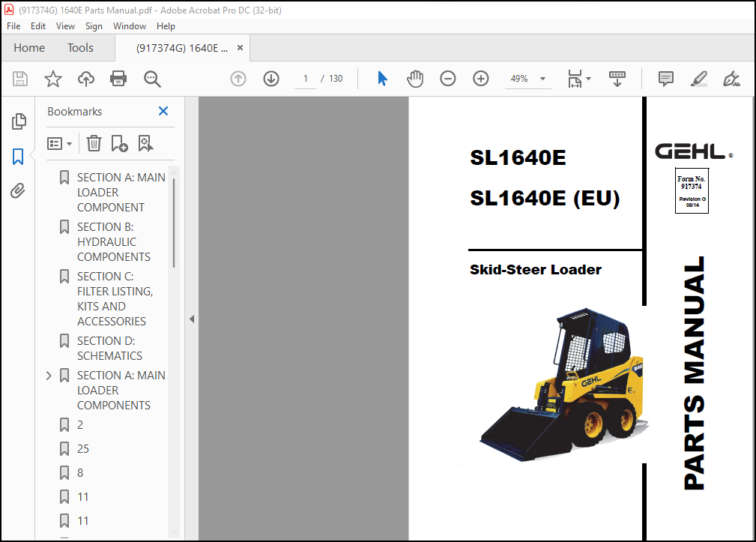756x542 pixels.
Task: Select the 1640E document tab
Action: click(x=182, y=48)
